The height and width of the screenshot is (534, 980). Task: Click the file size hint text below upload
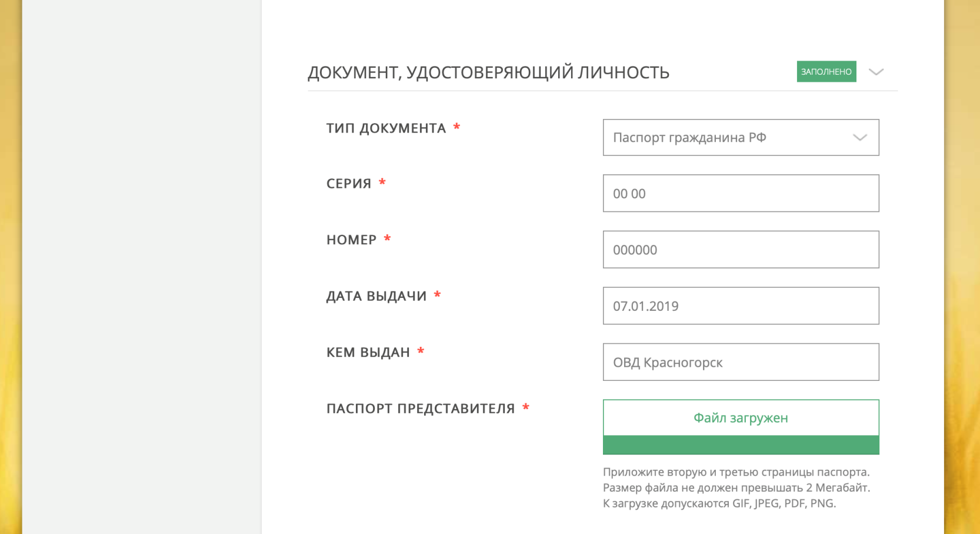click(736, 487)
